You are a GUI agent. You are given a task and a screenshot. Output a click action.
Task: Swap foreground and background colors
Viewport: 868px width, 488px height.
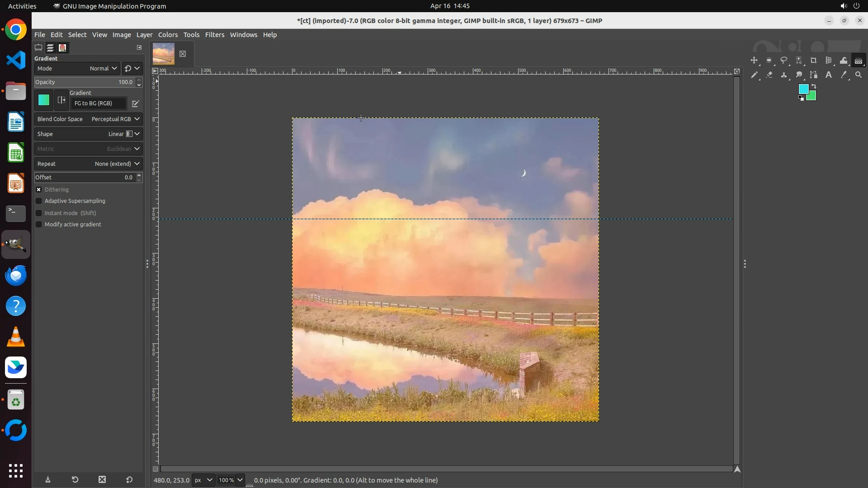click(x=814, y=86)
